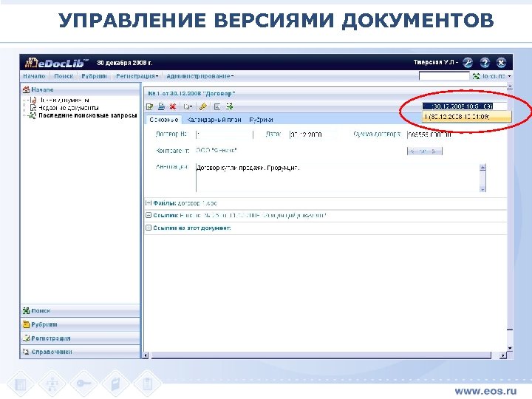The height and width of the screenshot is (399, 532).
Task: Expand the Справочники sidebar panel
Action: 80,352
